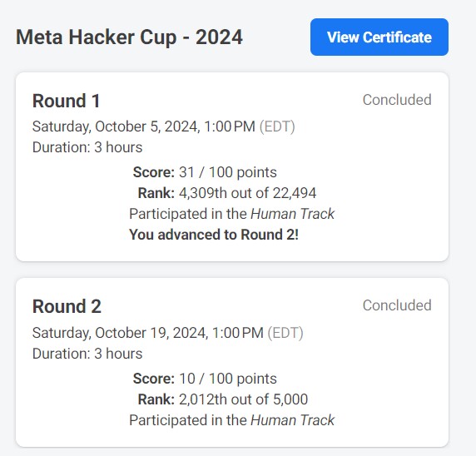
Task: Click Round 1 Duration: 3 hours text
Action: coord(87,147)
